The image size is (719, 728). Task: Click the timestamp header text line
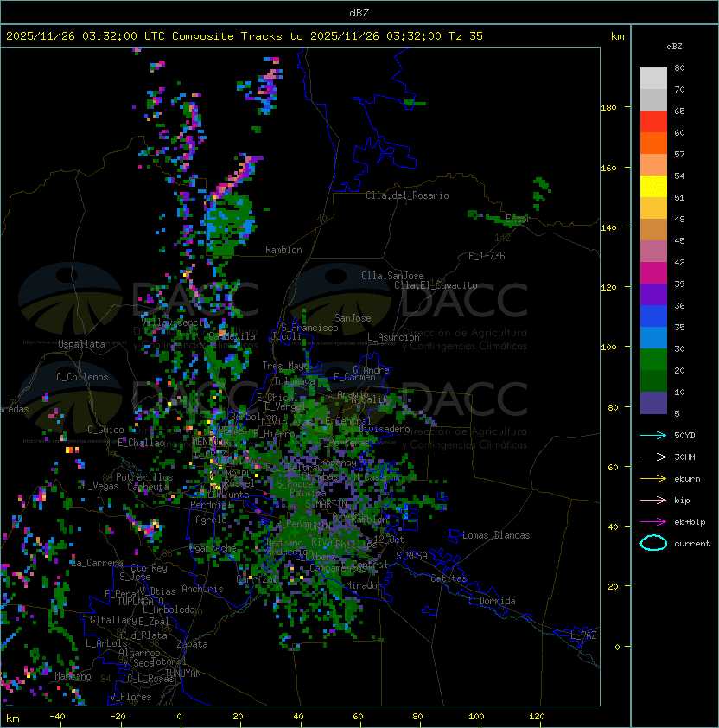coord(245,36)
